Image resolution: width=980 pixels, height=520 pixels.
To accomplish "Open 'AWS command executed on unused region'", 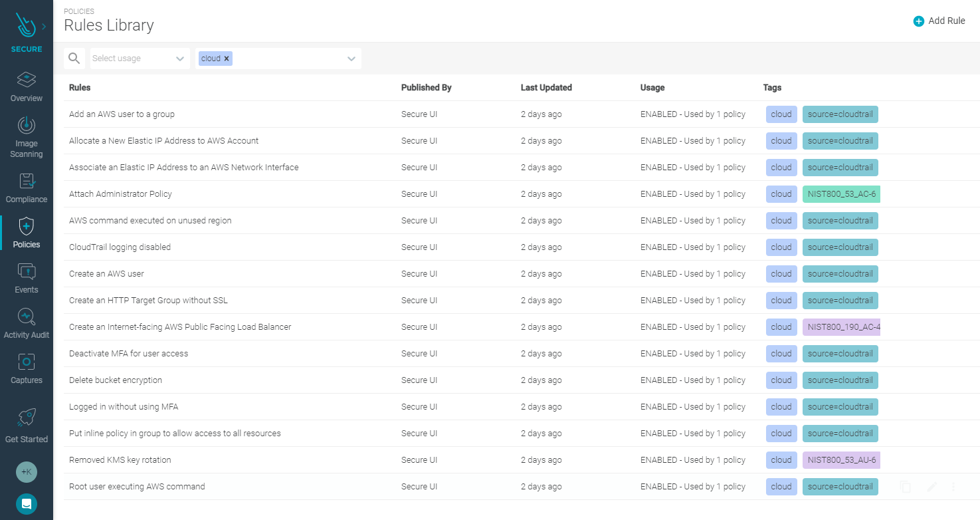I will (150, 221).
